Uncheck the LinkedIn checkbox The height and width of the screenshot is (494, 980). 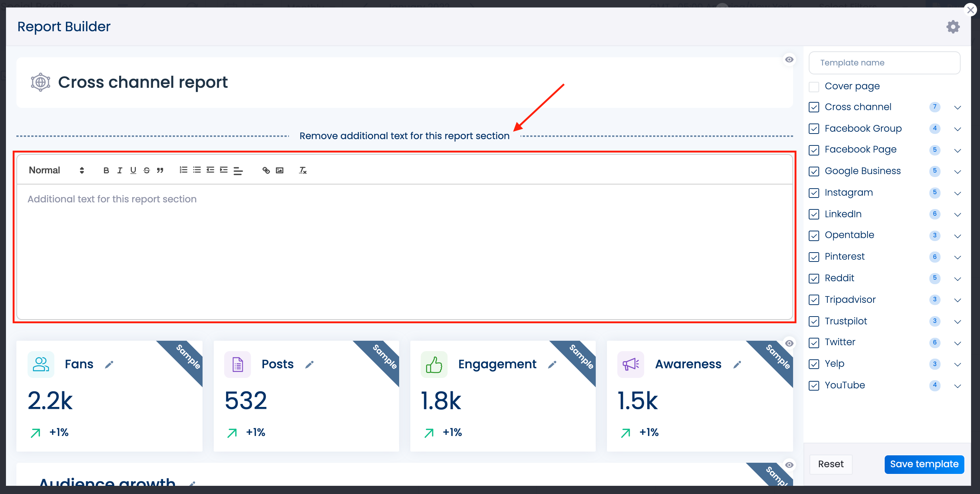814,214
